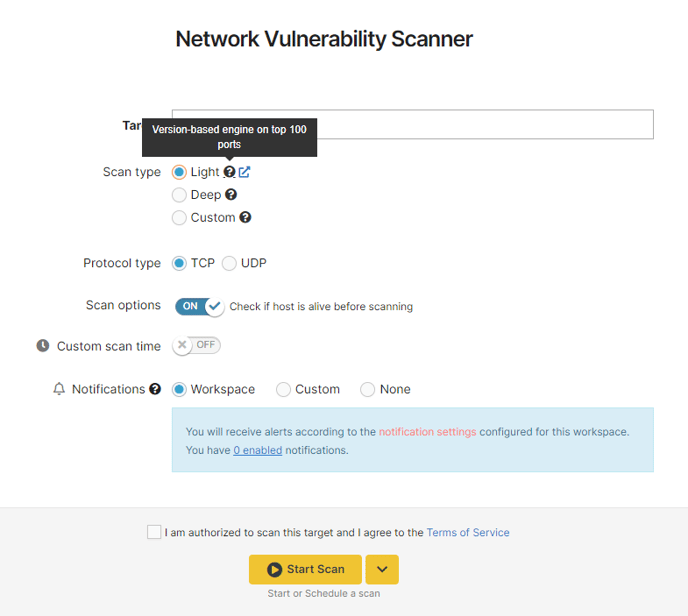
Task: Click the Notifications help question mark icon
Action: (x=155, y=389)
